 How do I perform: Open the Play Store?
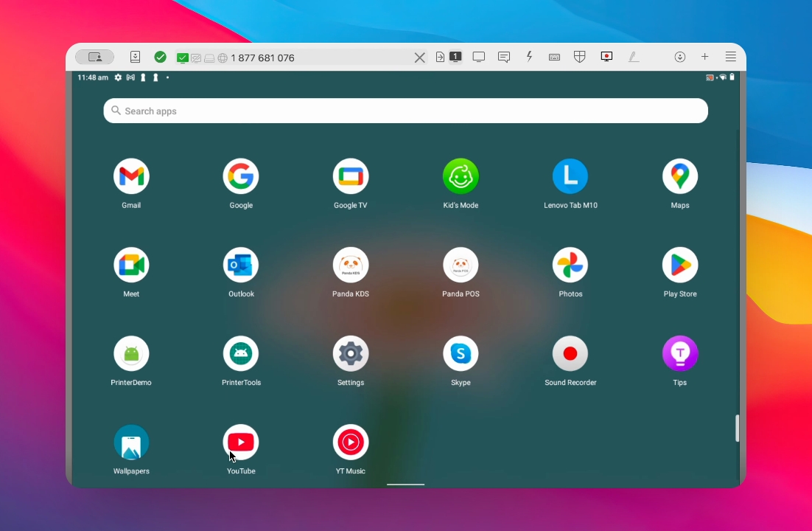(x=680, y=265)
